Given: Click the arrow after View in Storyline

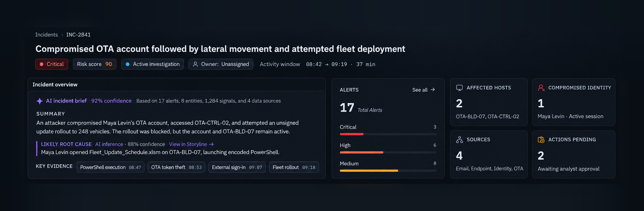Looking at the screenshot, I should point(212,145).
